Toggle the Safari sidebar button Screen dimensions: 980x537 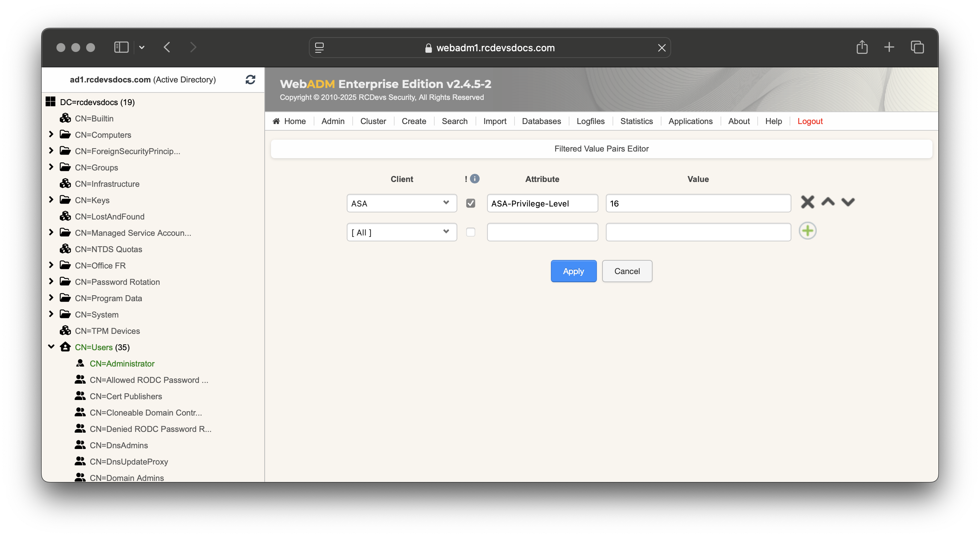pyautogui.click(x=121, y=47)
